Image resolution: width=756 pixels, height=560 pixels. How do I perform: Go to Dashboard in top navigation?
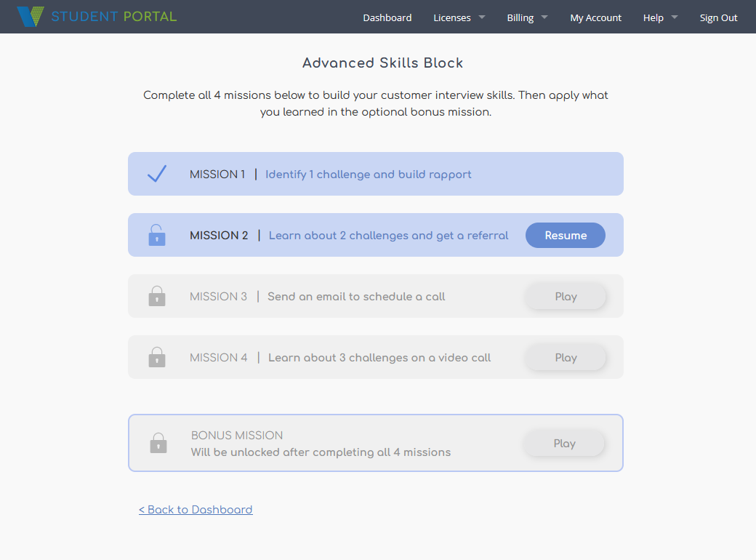click(387, 17)
